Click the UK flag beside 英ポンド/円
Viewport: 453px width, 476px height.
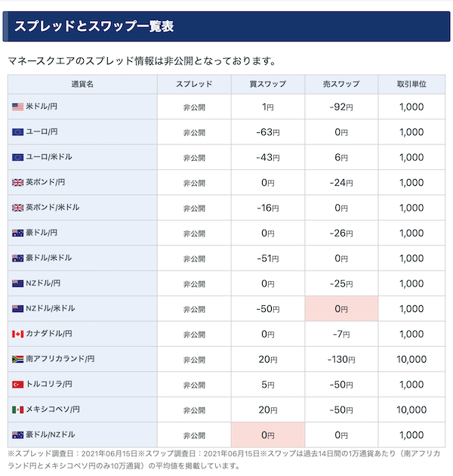(17, 182)
